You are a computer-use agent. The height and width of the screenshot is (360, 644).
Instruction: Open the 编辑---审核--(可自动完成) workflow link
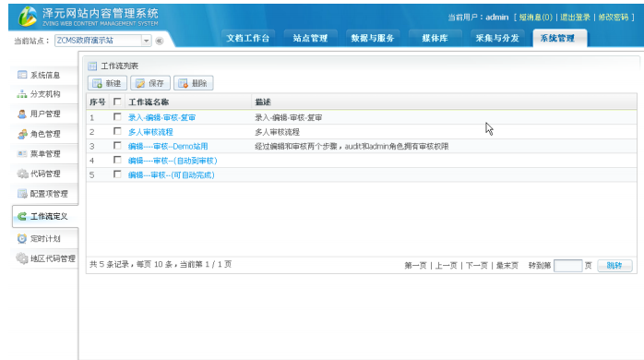pyautogui.click(x=172, y=175)
